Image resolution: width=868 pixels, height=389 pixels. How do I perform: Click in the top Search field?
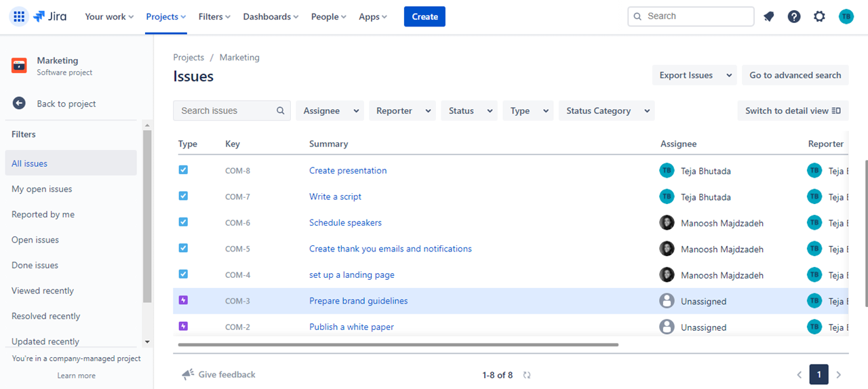tap(691, 16)
